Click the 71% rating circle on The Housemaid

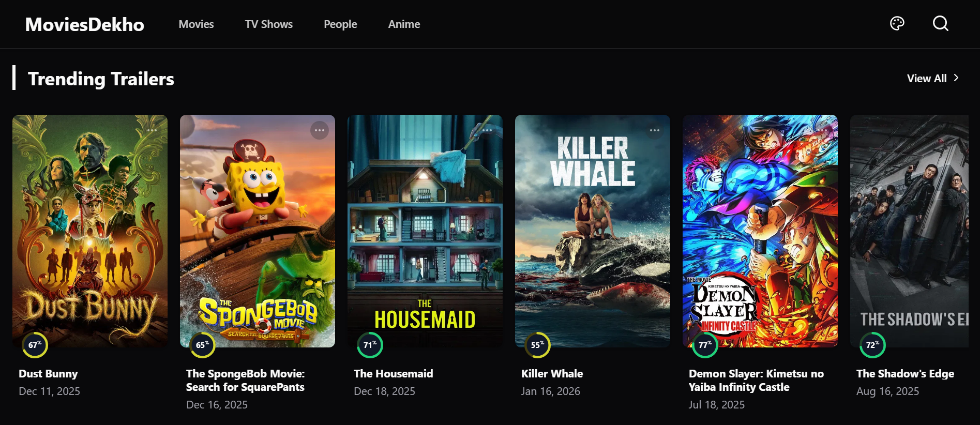click(370, 345)
